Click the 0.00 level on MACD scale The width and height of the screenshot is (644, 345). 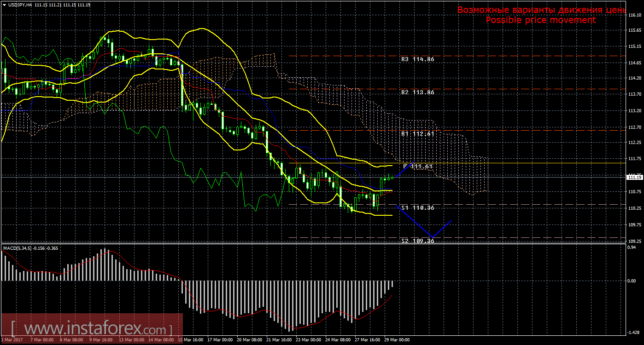[632, 281]
